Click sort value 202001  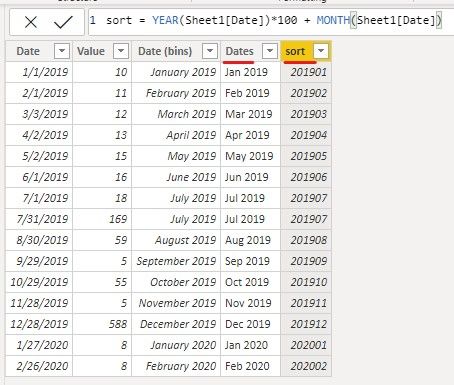tap(306, 345)
